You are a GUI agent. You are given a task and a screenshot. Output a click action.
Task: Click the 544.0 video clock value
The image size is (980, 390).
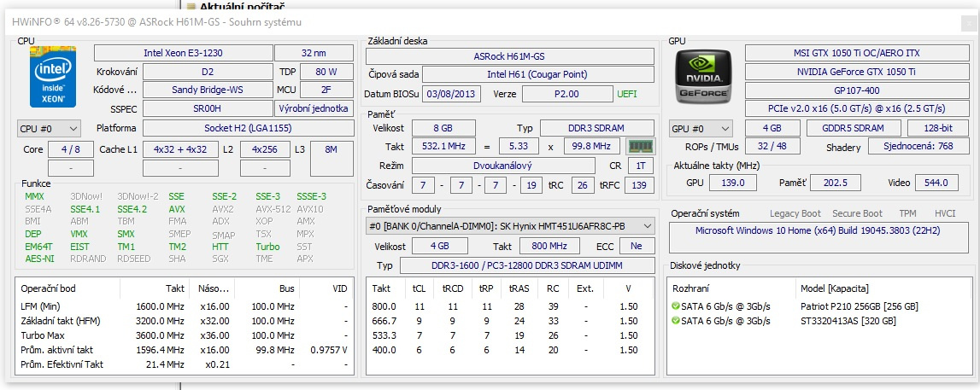click(936, 183)
